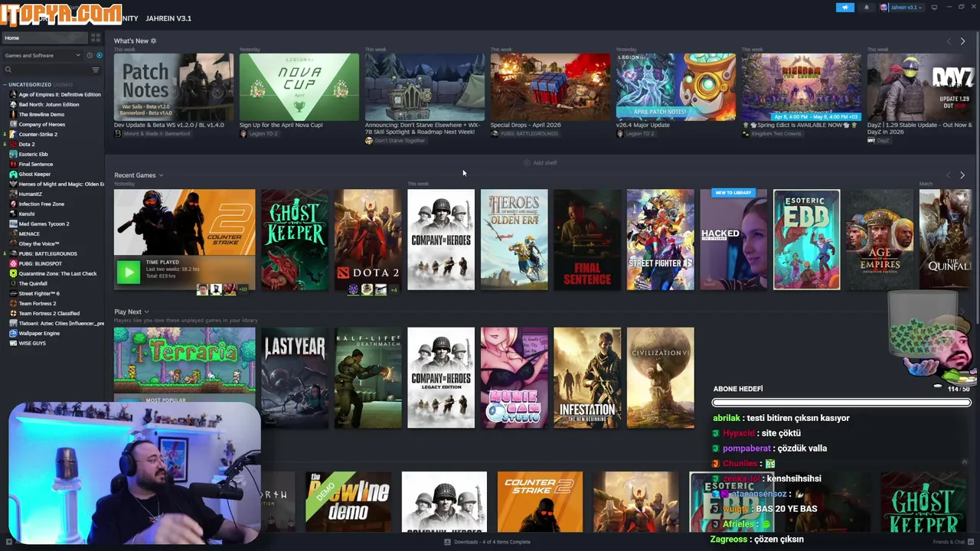Toggle the ready-to-play filter icon
The height and width of the screenshot is (551, 980).
[99, 55]
